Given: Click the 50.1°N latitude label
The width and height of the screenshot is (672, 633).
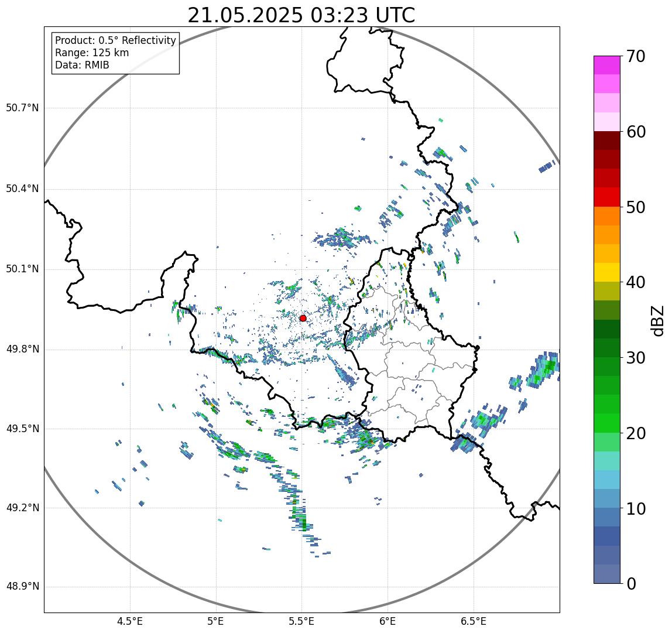Looking at the screenshot, I should pyautogui.click(x=22, y=269).
